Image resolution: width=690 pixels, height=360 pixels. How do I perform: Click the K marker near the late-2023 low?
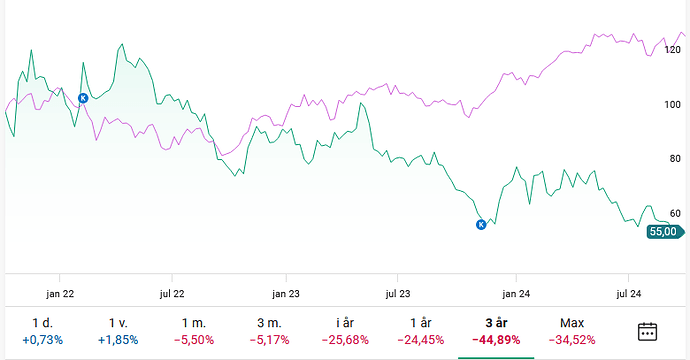point(481,224)
